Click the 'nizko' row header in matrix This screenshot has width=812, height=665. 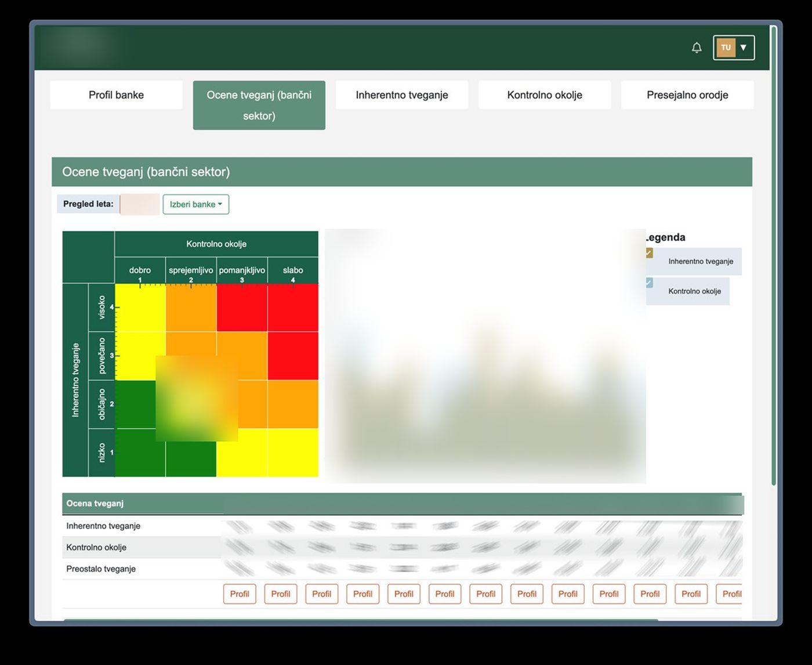coord(101,453)
